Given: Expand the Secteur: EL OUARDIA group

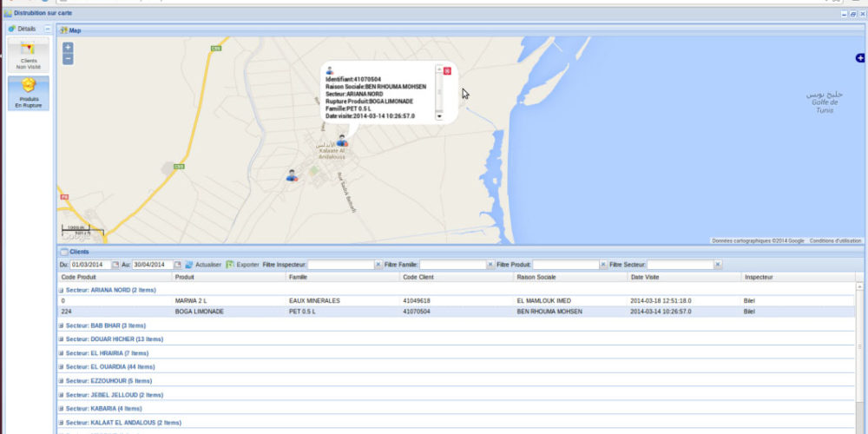Looking at the screenshot, I should [x=61, y=366].
